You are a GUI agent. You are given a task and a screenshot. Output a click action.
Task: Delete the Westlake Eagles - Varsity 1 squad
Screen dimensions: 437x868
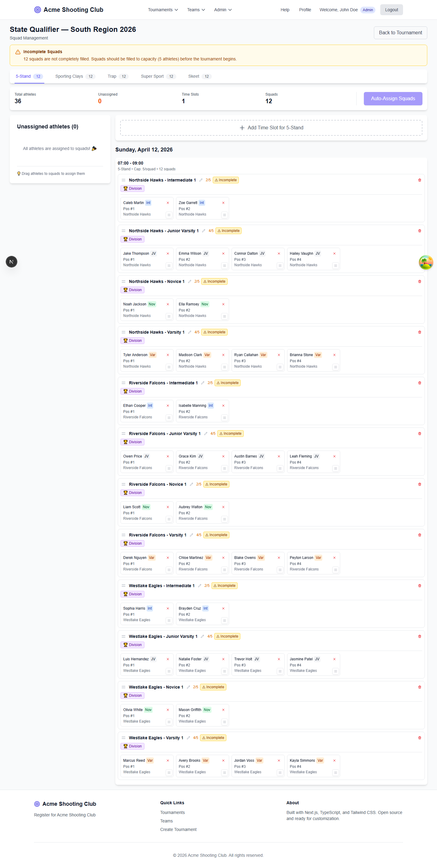point(419,737)
